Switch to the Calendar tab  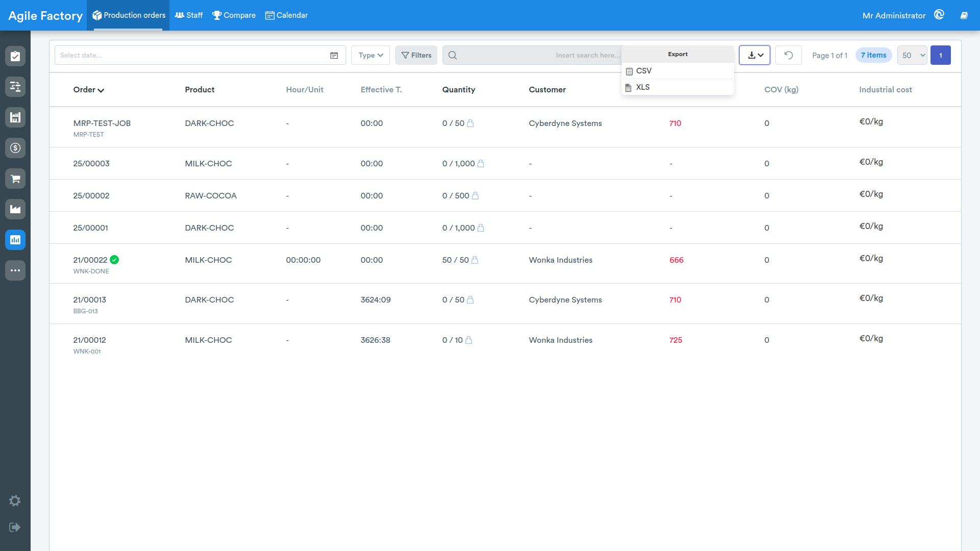pos(286,15)
